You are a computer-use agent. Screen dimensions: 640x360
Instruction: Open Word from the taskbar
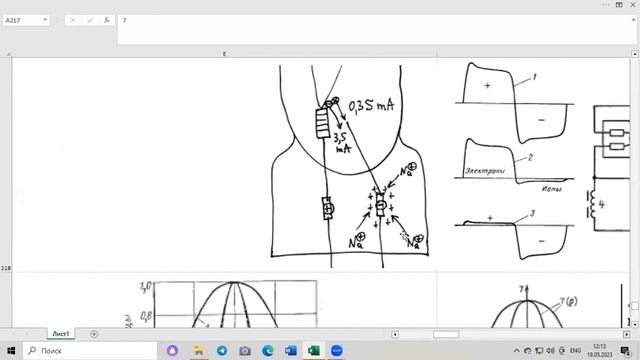291,351
